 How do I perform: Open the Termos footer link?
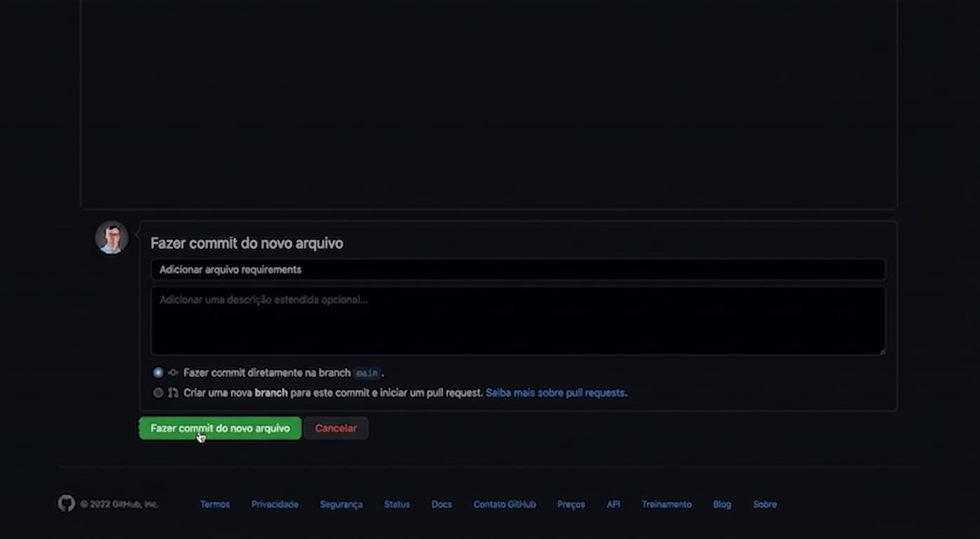coord(215,505)
